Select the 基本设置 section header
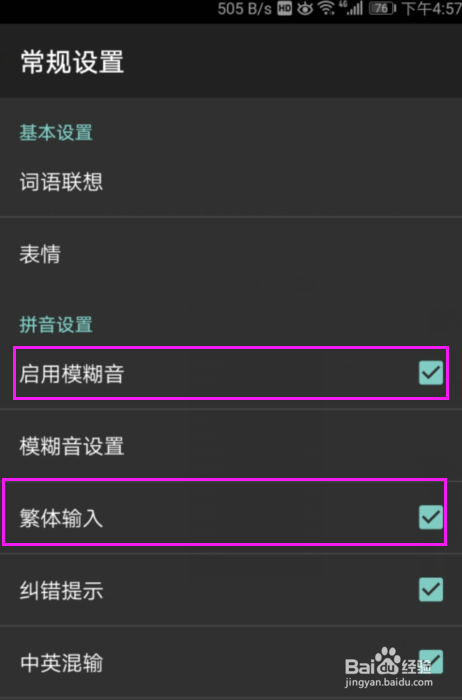The width and height of the screenshot is (462, 700). (56, 133)
